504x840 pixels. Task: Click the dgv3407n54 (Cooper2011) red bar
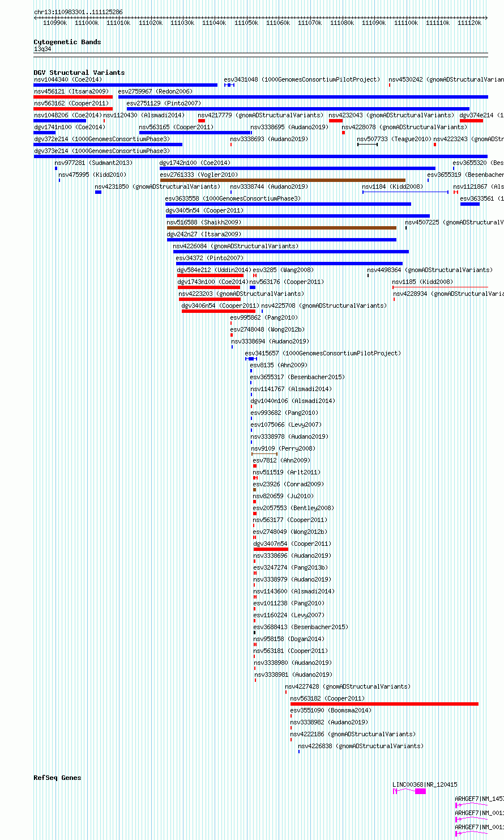pyautogui.click(x=271, y=549)
